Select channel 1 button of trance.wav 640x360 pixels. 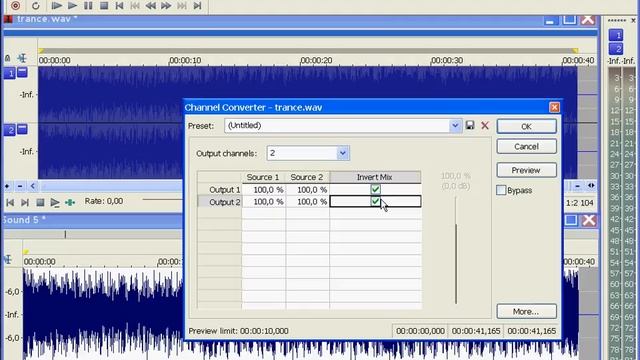click(10, 73)
